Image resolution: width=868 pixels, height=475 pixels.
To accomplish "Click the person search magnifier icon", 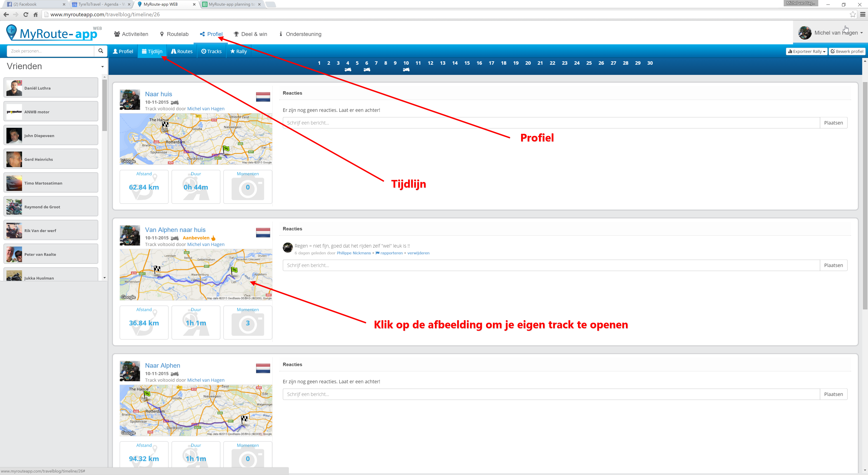I will 100,51.
